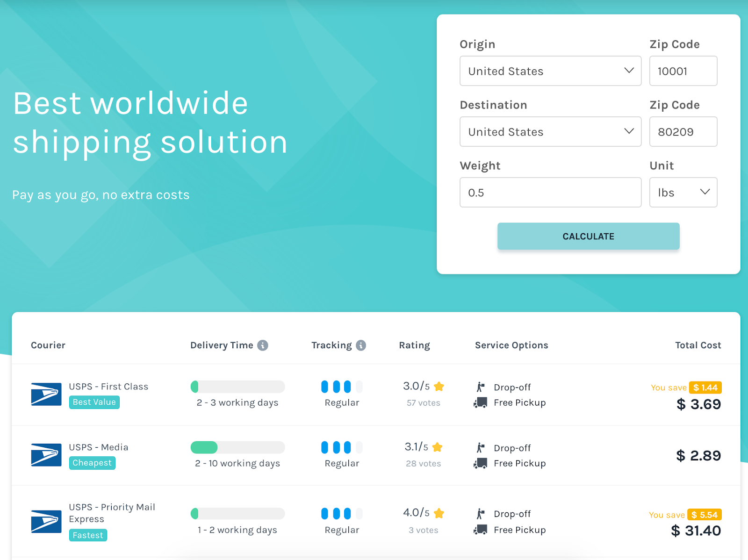
Task: Click the Drop-off icon in USPS Media row
Action: point(481,448)
